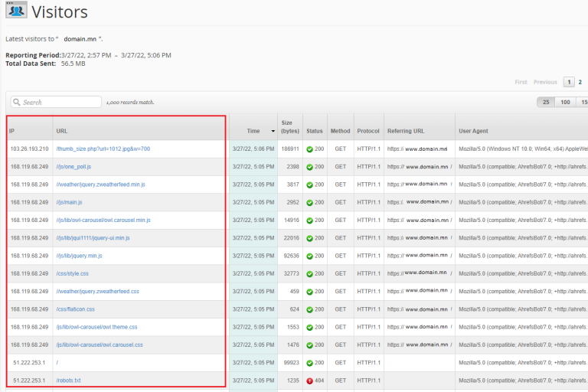Show 25 records per page

point(546,102)
